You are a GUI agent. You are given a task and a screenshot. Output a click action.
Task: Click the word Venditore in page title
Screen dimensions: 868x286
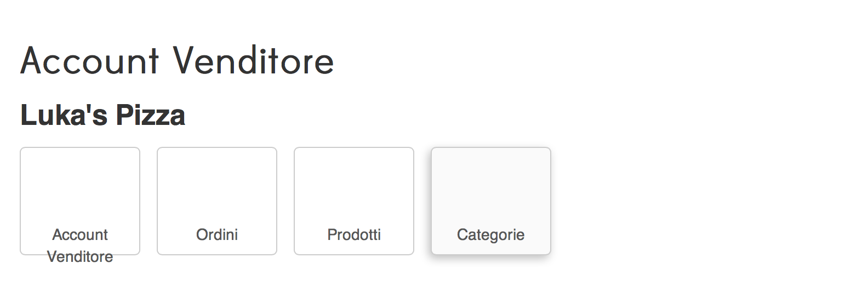[x=254, y=60]
